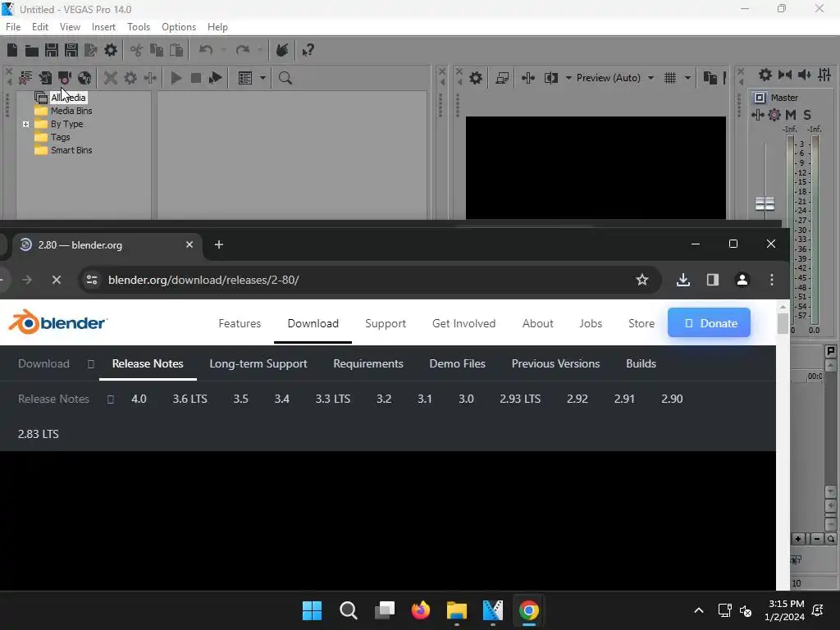The width and height of the screenshot is (840, 630).
Task: Click the Cut scissors icon
Action: [137, 50]
